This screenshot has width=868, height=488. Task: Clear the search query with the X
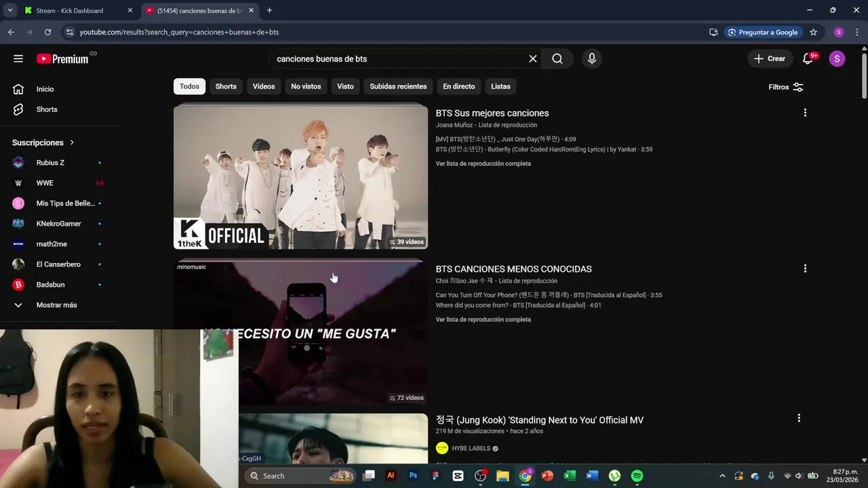533,59
